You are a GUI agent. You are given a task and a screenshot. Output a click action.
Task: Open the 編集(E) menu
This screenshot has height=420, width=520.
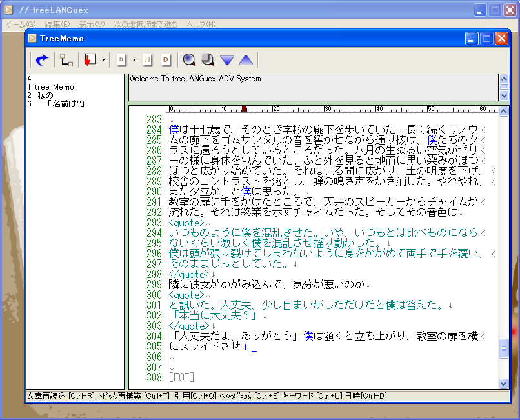pos(57,24)
